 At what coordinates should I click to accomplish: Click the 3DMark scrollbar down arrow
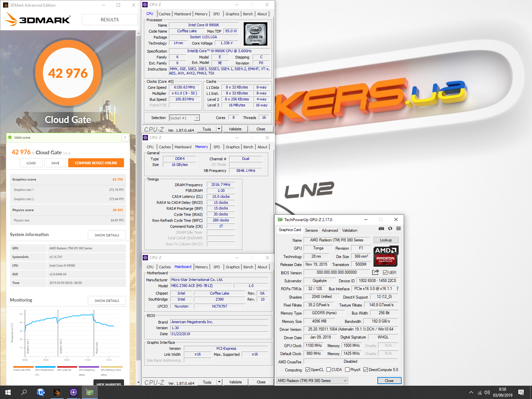point(139,383)
